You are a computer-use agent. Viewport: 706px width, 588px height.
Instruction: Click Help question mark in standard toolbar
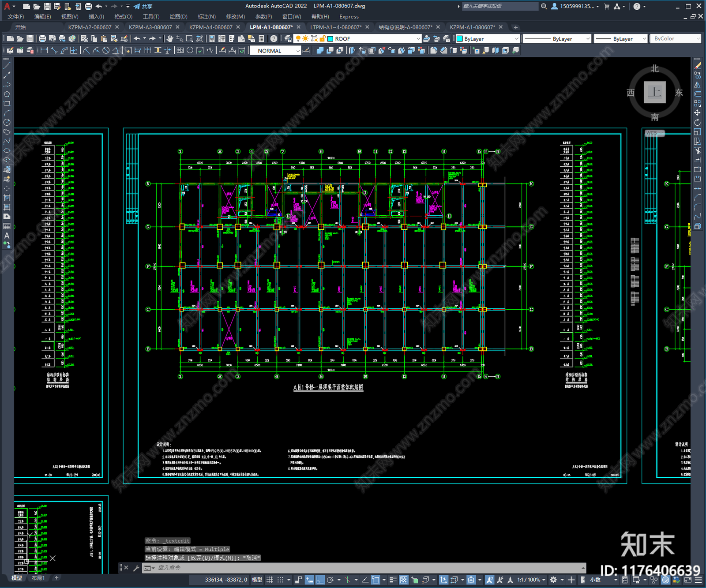274,39
